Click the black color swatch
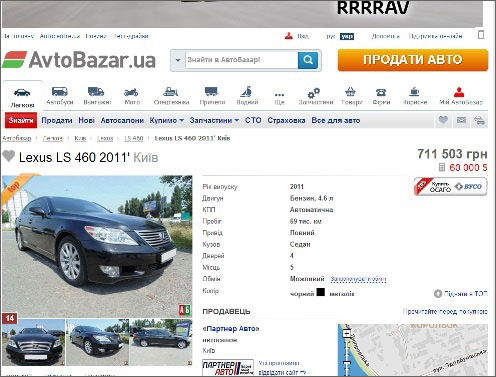 320,292
